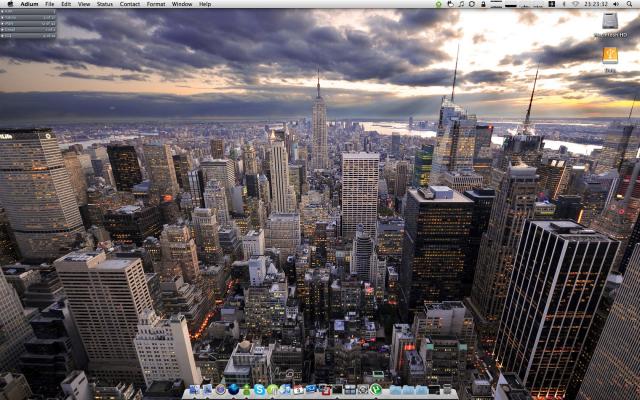Click the Spotlight magnifier icon
Viewport: 640px width, 400px height.
(x=629, y=4)
